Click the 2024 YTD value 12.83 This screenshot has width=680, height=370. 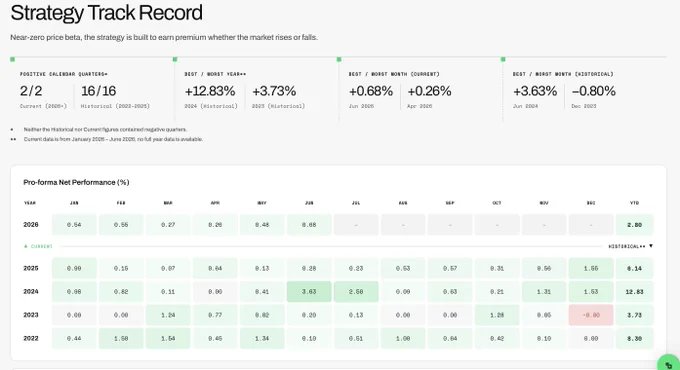pos(634,291)
